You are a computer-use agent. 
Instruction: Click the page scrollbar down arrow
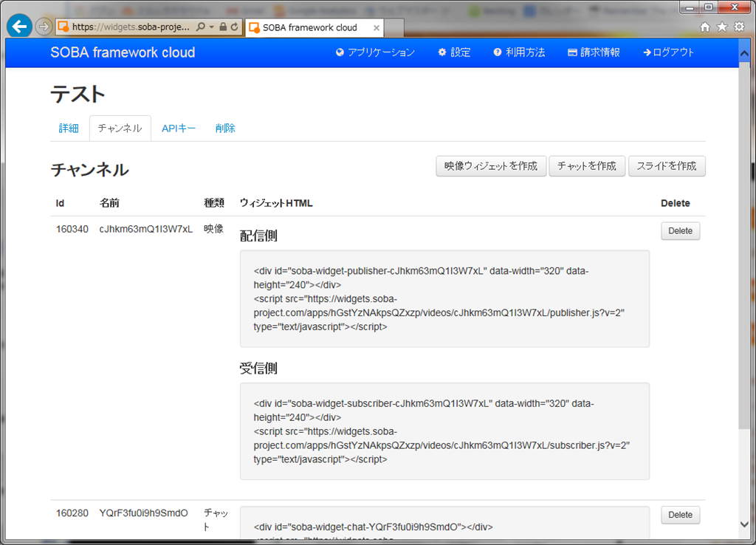pos(744,524)
